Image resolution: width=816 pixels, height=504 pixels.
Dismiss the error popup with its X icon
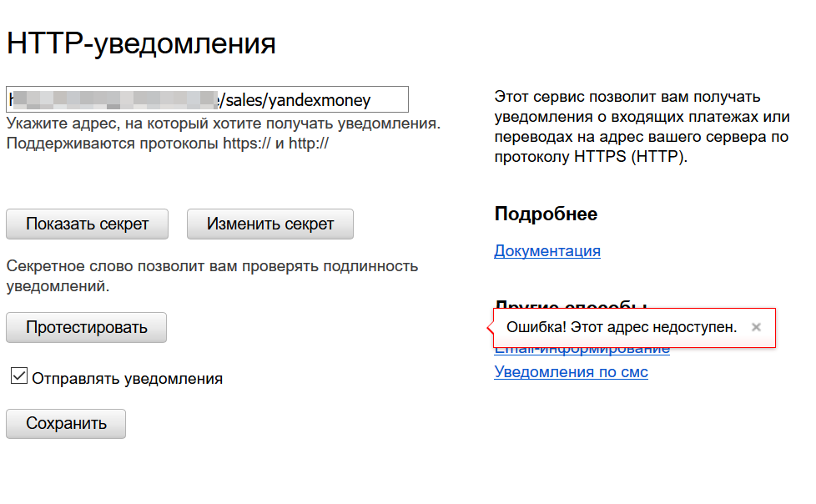(756, 327)
